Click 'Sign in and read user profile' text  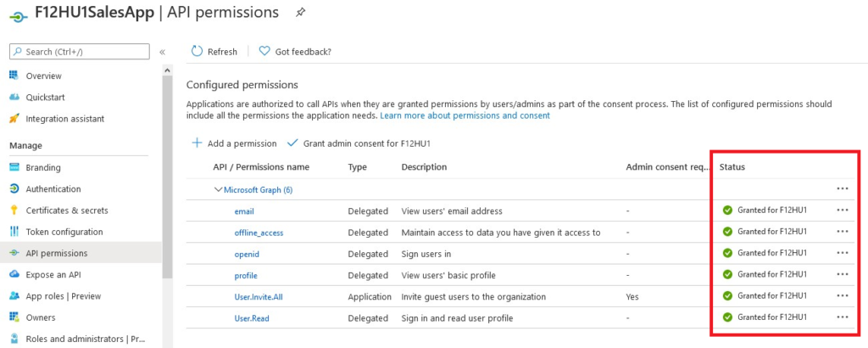[x=457, y=318]
